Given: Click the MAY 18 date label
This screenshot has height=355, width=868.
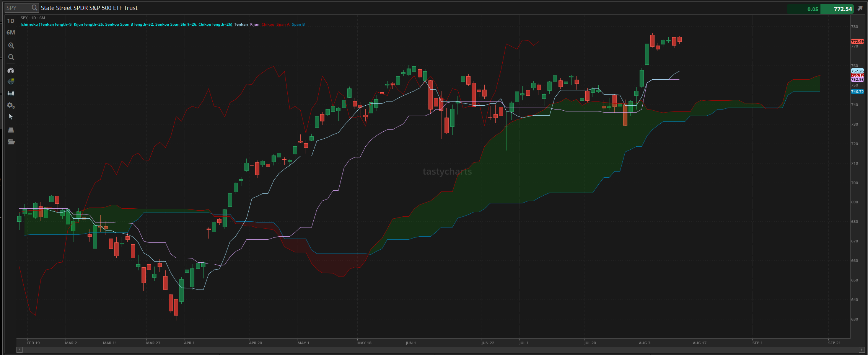Looking at the screenshot, I should 364,343.
